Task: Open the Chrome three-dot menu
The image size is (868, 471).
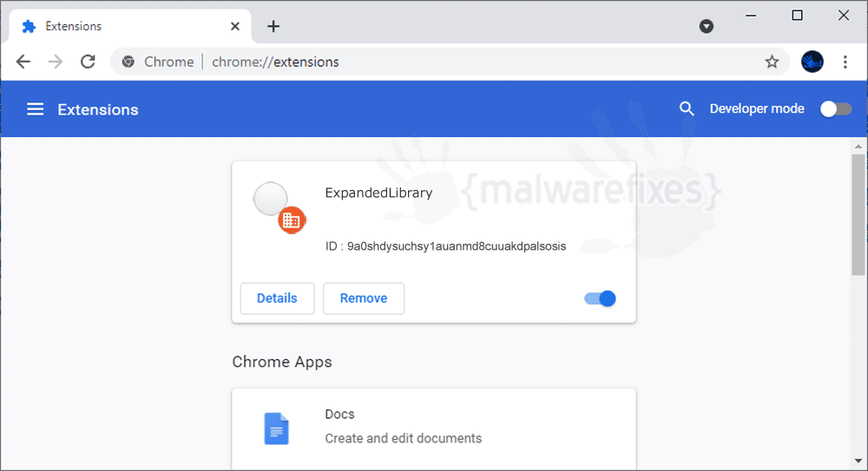Action: coord(845,62)
